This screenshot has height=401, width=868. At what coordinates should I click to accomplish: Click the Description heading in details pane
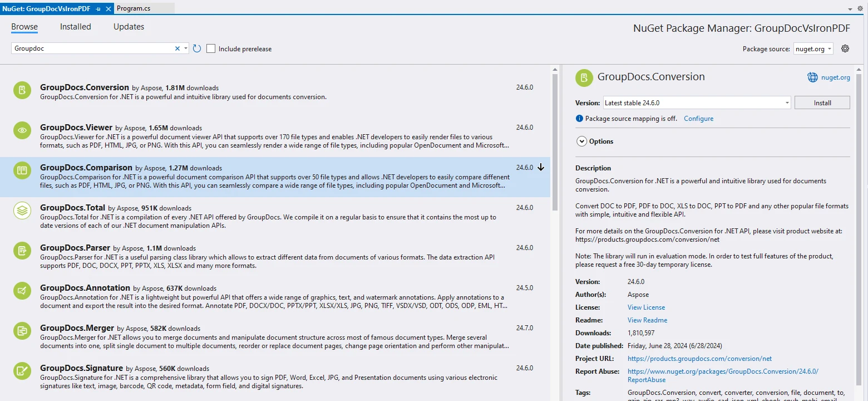tap(593, 168)
